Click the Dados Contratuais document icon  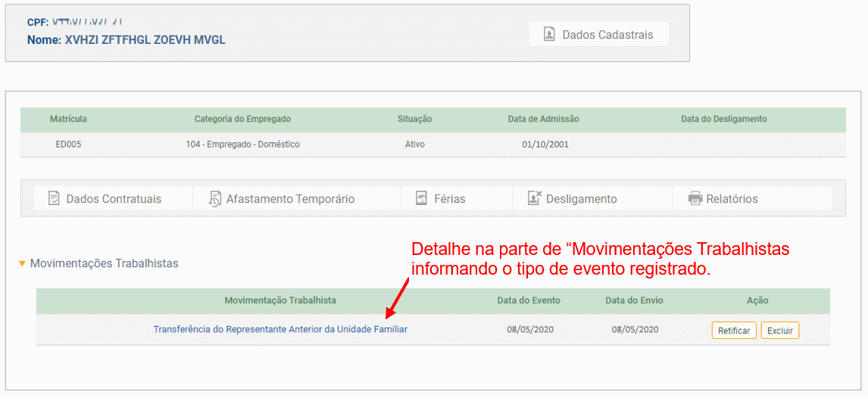[54, 198]
